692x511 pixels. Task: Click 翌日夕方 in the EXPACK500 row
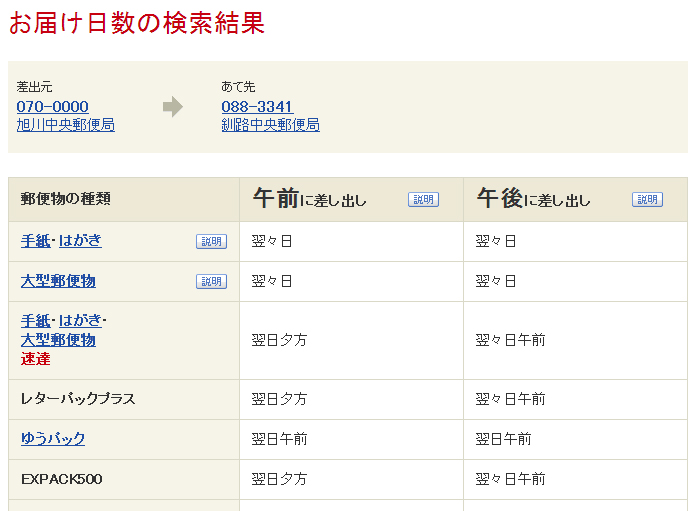click(279, 479)
